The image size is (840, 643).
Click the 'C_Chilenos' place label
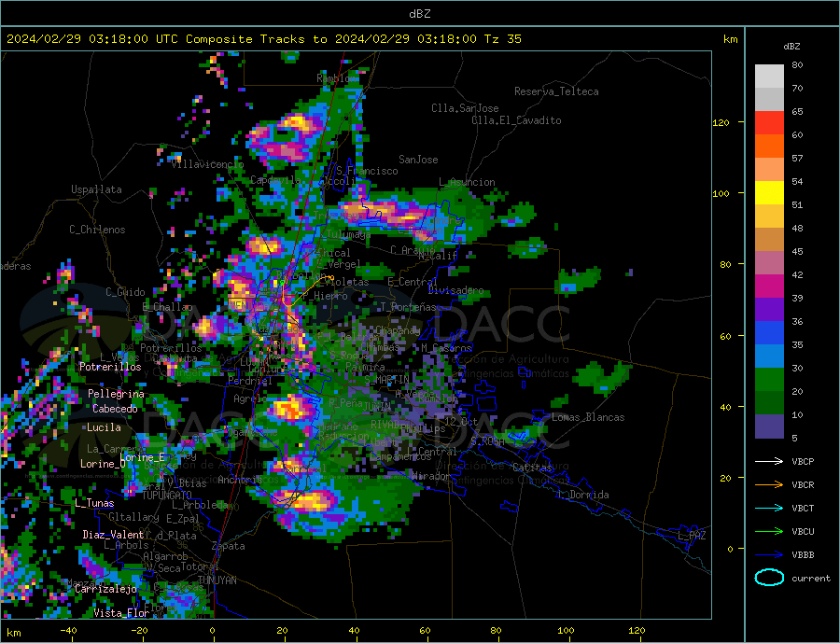(97, 230)
